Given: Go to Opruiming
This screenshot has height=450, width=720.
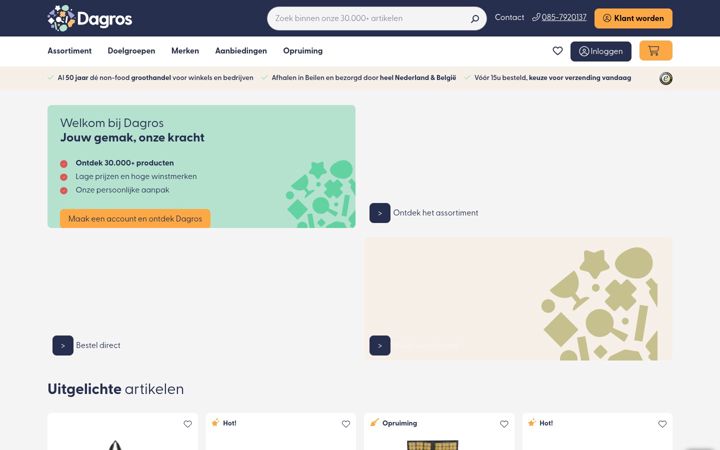Looking at the screenshot, I should 303,51.
